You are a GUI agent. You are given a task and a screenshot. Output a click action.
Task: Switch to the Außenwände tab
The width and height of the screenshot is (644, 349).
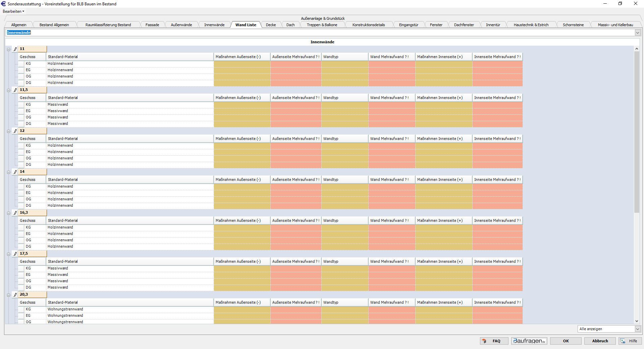coord(181,25)
